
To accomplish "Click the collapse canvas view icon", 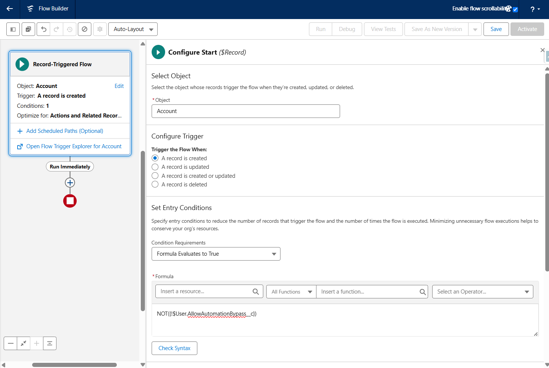I will coord(50,343).
